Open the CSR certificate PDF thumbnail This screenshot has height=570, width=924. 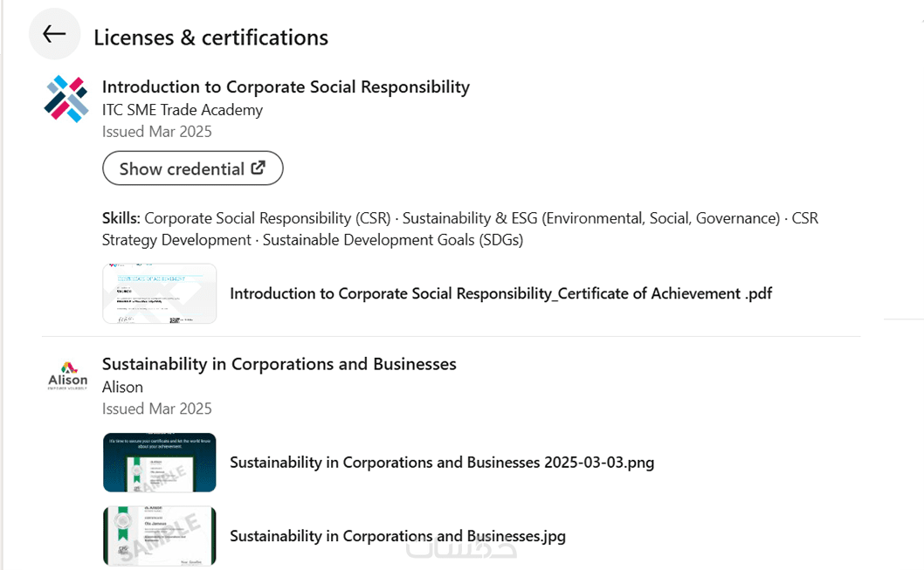pos(159,293)
